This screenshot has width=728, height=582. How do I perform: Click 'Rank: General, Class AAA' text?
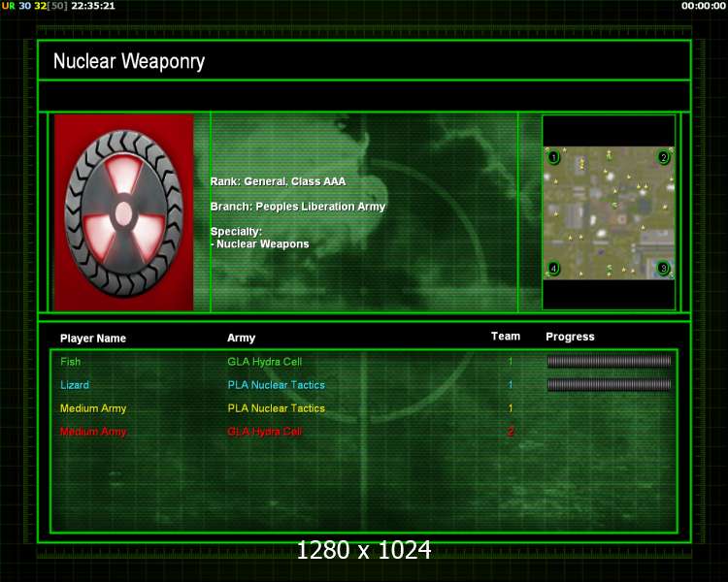pyautogui.click(x=279, y=181)
